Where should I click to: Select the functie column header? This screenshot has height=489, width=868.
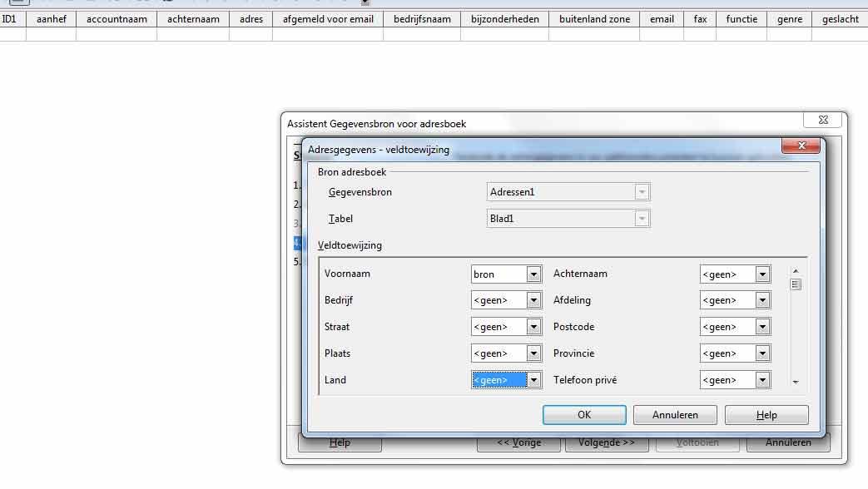[742, 19]
